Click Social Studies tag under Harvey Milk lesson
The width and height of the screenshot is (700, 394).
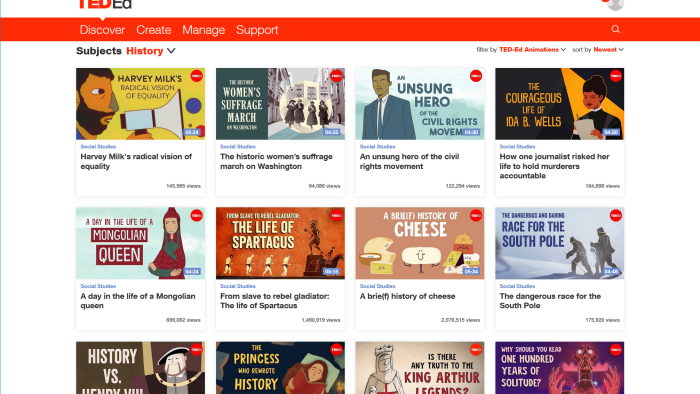click(x=98, y=146)
